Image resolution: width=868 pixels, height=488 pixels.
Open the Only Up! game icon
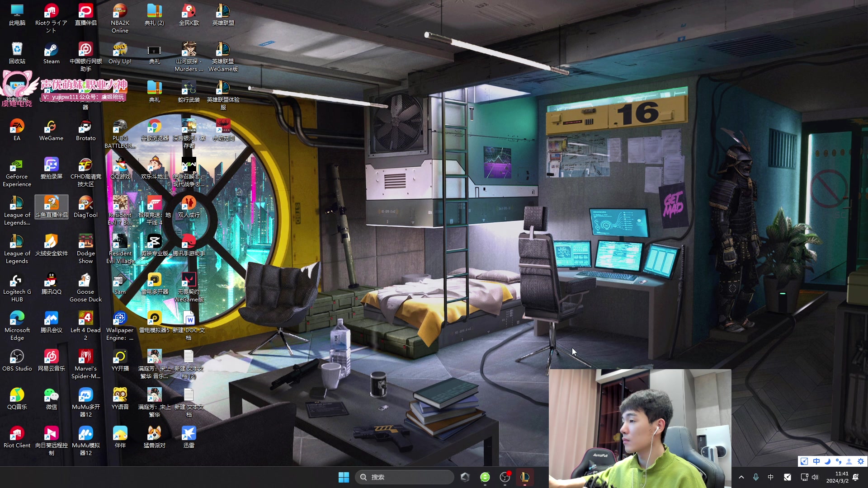click(x=120, y=54)
